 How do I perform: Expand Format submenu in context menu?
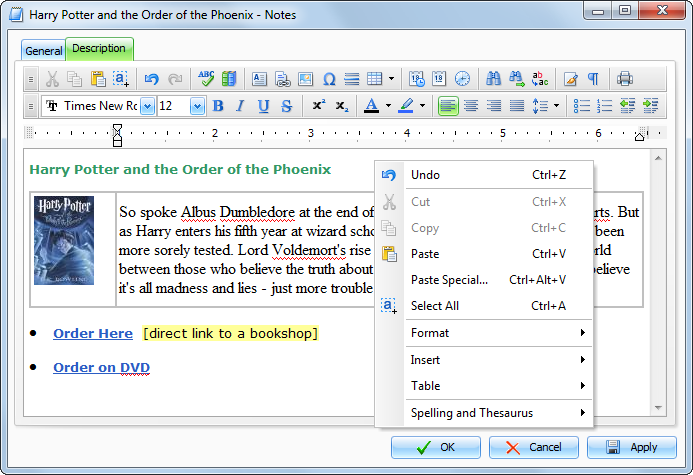tap(499, 333)
